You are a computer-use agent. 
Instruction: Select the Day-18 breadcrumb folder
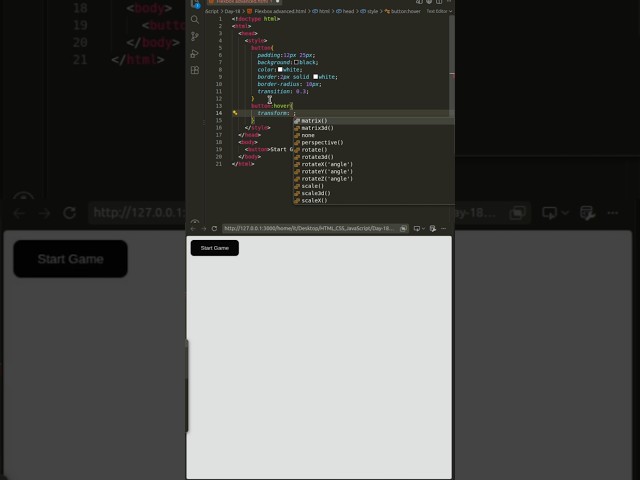(232, 11)
